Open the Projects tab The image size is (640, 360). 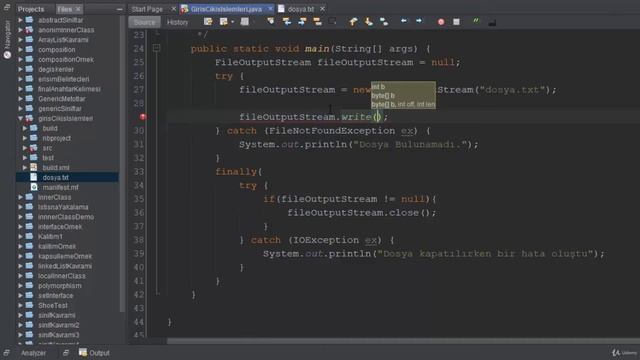[x=31, y=9]
